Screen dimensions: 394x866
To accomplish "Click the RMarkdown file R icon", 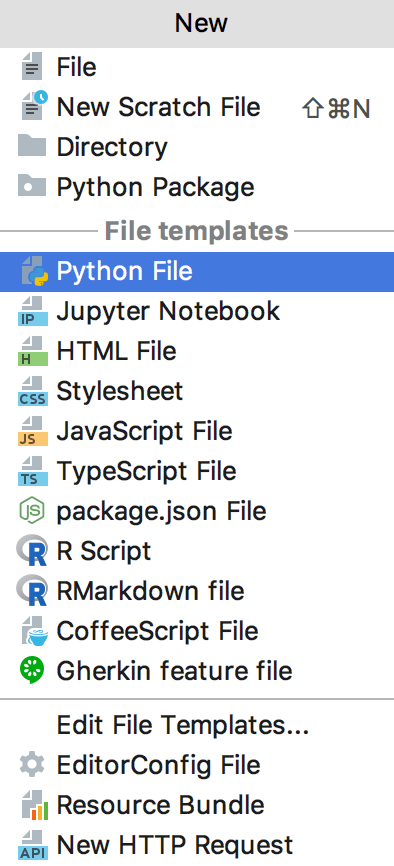I will click(32, 591).
